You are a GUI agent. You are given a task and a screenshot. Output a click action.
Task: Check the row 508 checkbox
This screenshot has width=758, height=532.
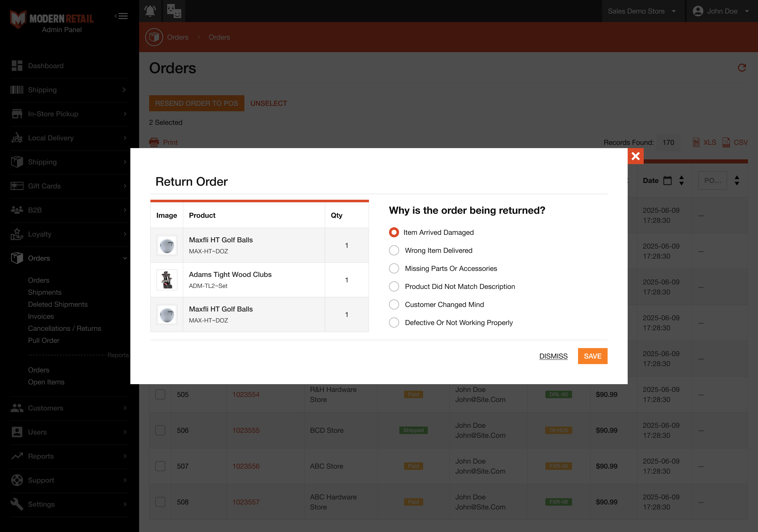[160, 502]
